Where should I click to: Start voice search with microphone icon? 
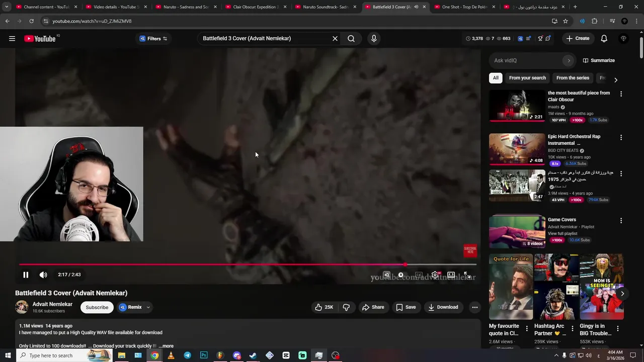(374, 39)
